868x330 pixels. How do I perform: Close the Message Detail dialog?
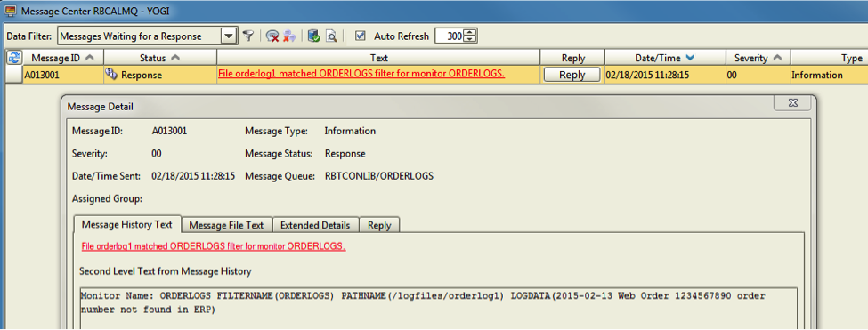coord(792,103)
